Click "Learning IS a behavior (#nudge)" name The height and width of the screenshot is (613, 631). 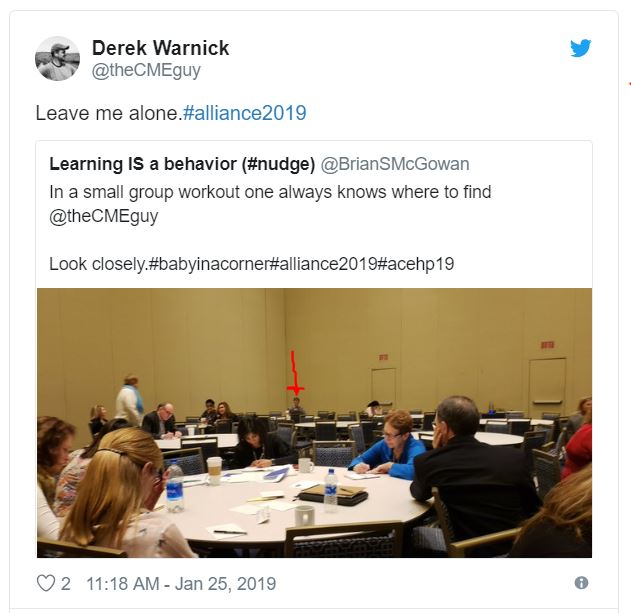[182, 164]
